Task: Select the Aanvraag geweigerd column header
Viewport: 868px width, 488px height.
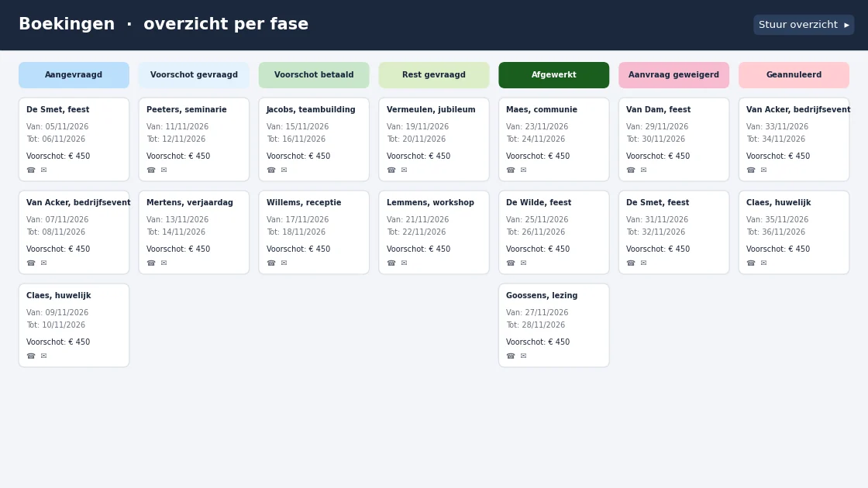Action: click(x=673, y=74)
